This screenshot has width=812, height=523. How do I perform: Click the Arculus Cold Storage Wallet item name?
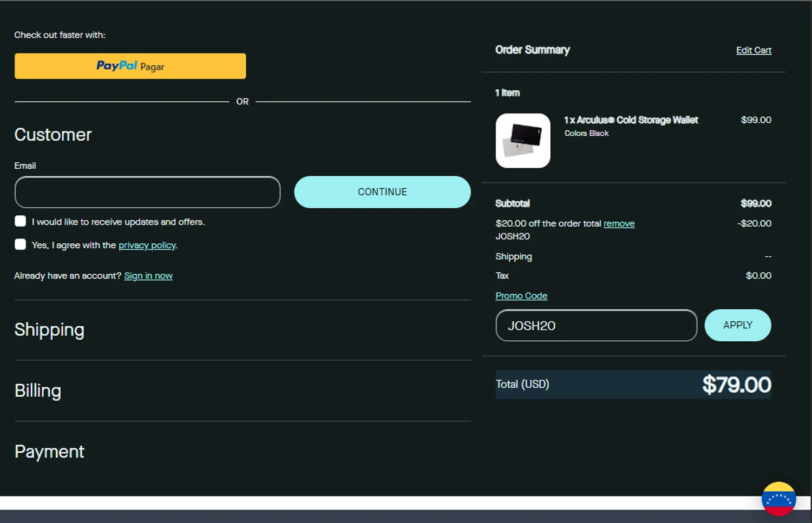coord(631,120)
